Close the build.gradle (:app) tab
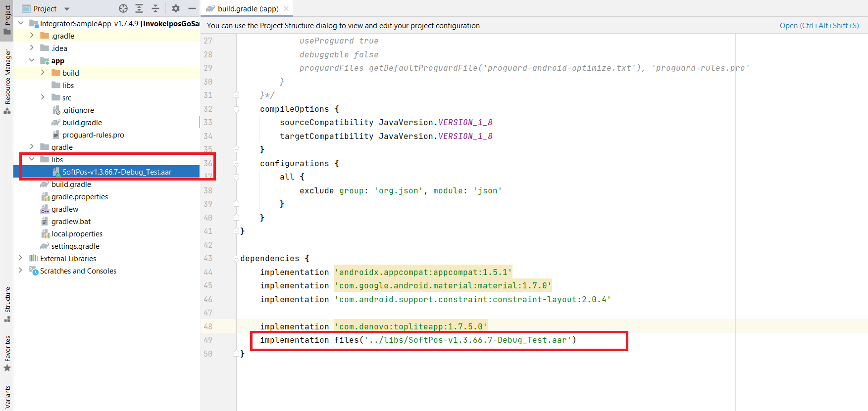The width and height of the screenshot is (868, 411). click(x=286, y=8)
